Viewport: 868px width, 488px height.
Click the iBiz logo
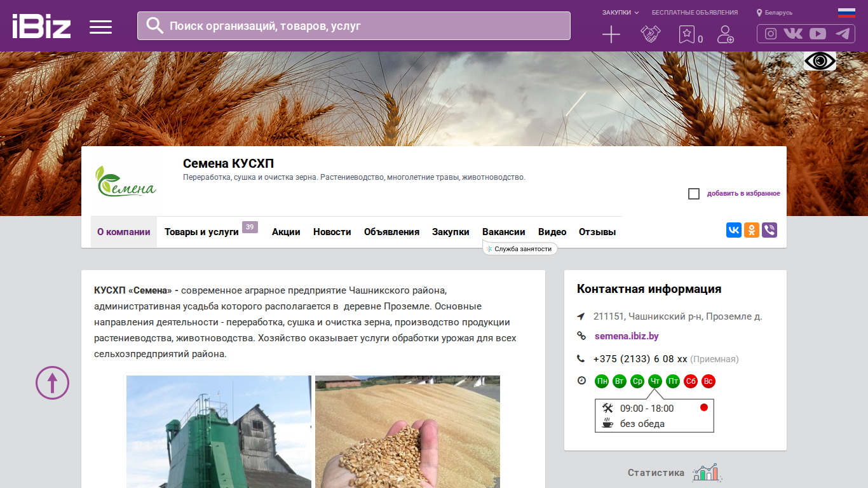pos(41,26)
